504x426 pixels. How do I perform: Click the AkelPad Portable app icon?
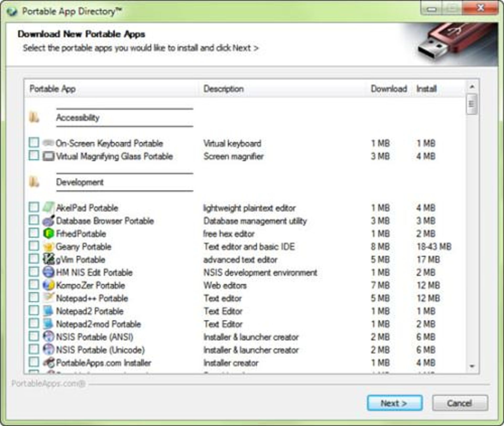tap(48, 207)
